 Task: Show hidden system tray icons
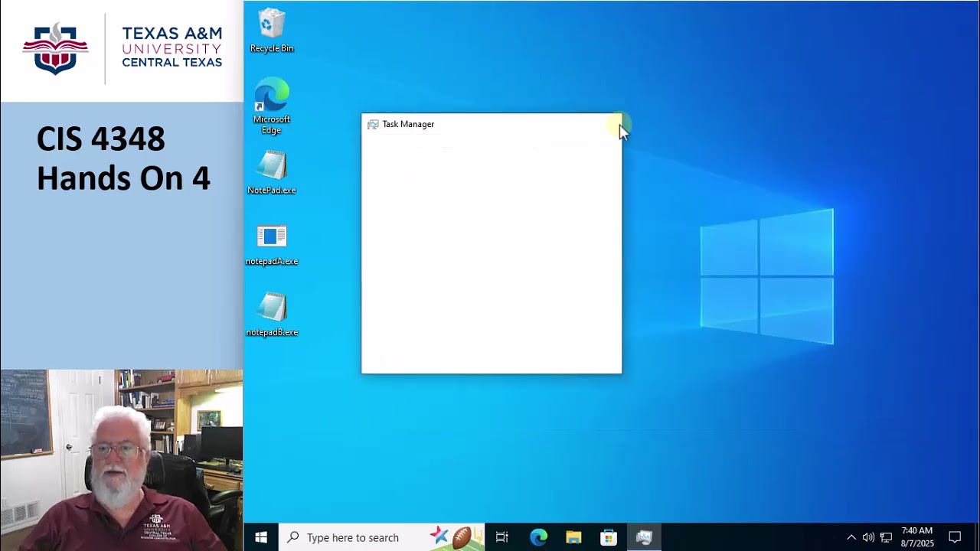coord(851,537)
